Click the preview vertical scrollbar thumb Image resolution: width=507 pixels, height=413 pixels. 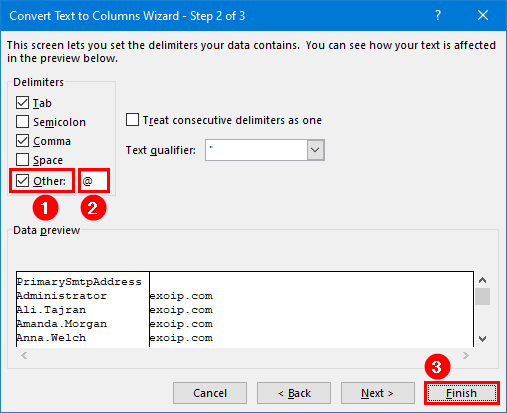[x=482, y=296]
